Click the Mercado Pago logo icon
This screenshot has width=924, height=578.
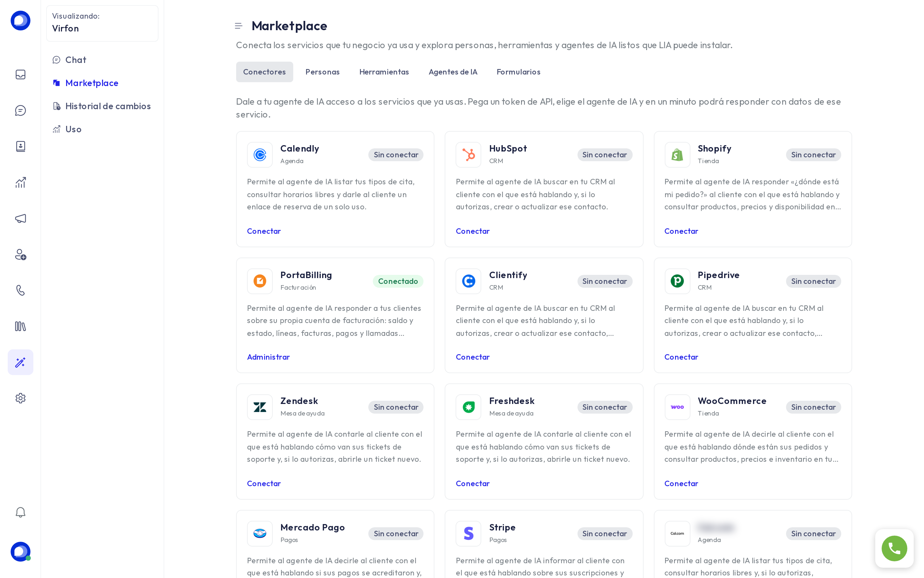[260, 533]
